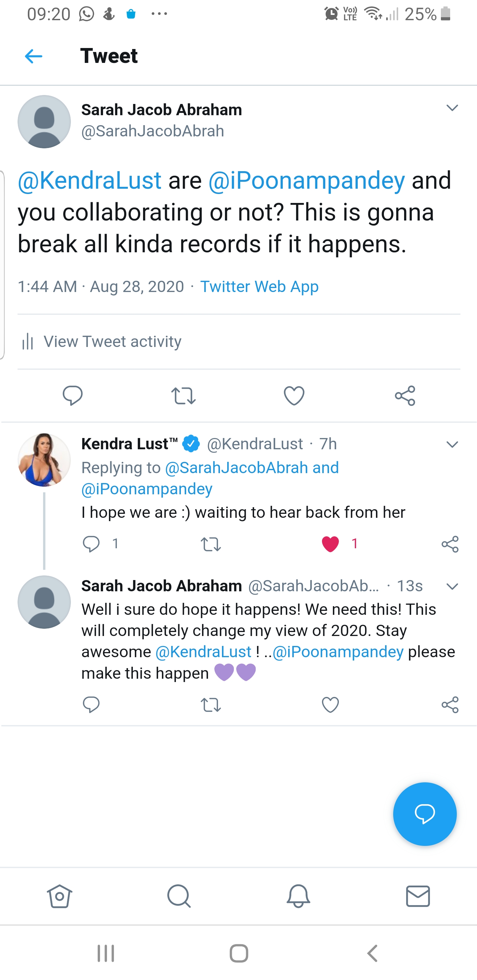Open the Messages envelope tab

[x=418, y=896]
